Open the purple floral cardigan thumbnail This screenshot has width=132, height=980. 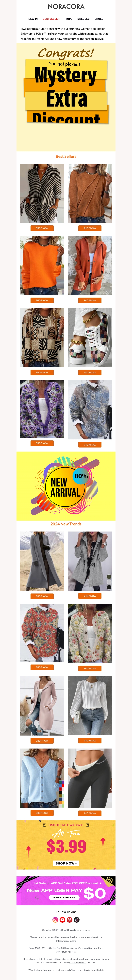[42, 409]
